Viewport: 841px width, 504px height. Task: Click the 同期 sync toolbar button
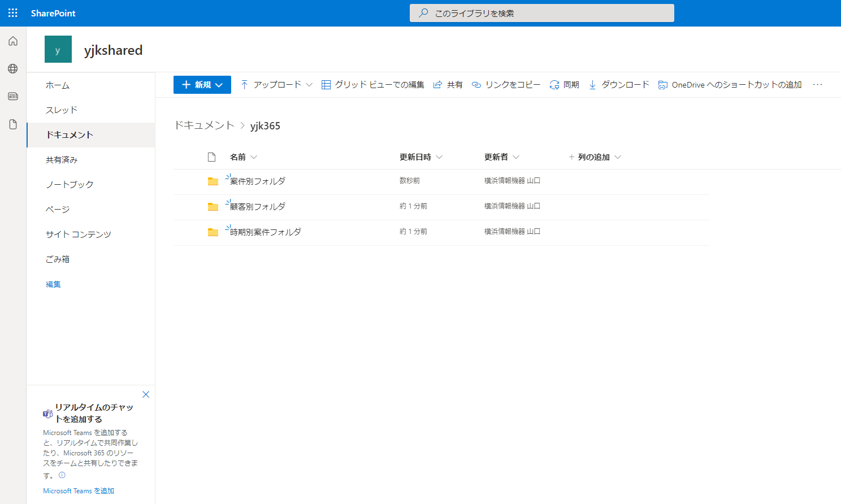[565, 85]
